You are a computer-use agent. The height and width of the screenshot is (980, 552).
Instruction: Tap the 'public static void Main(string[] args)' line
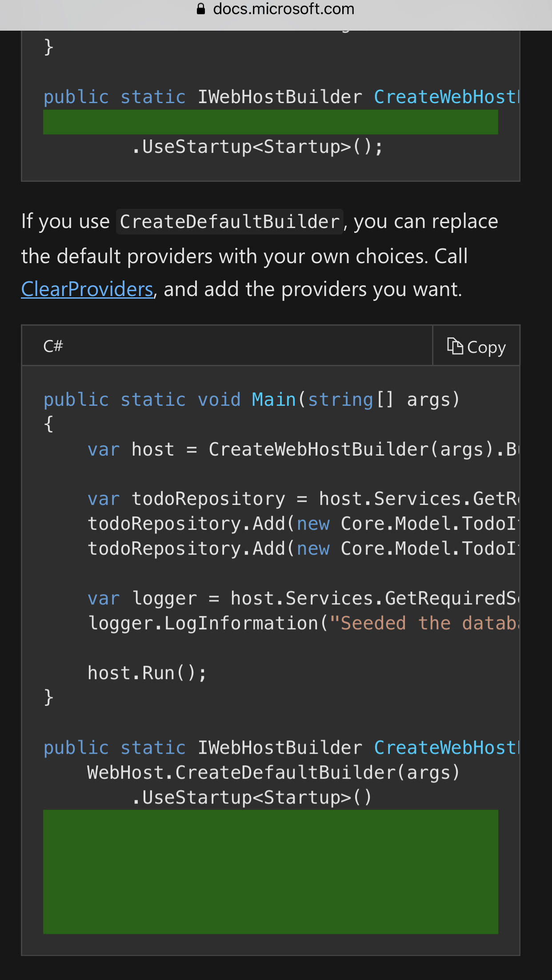[252, 400]
